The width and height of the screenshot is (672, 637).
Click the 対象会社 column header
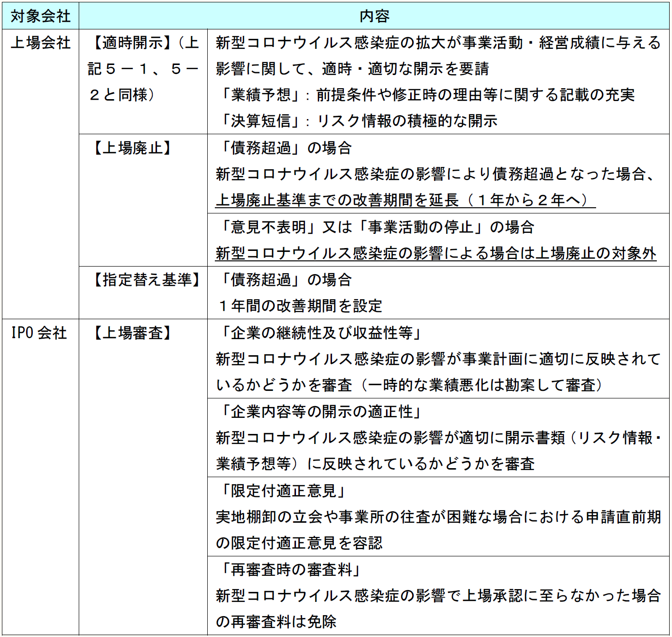click(40, 16)
